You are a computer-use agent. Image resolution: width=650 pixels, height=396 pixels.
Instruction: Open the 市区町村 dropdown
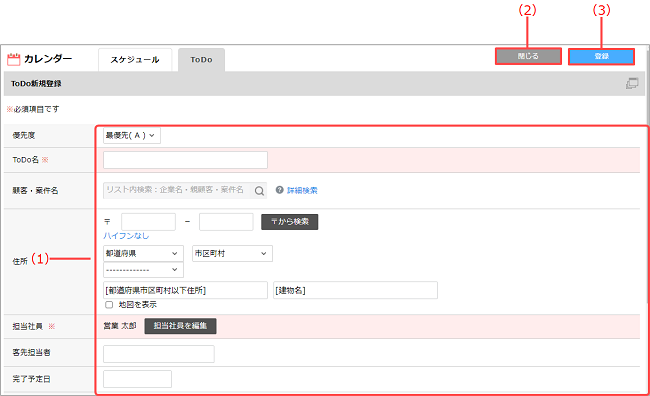[232, 253]
